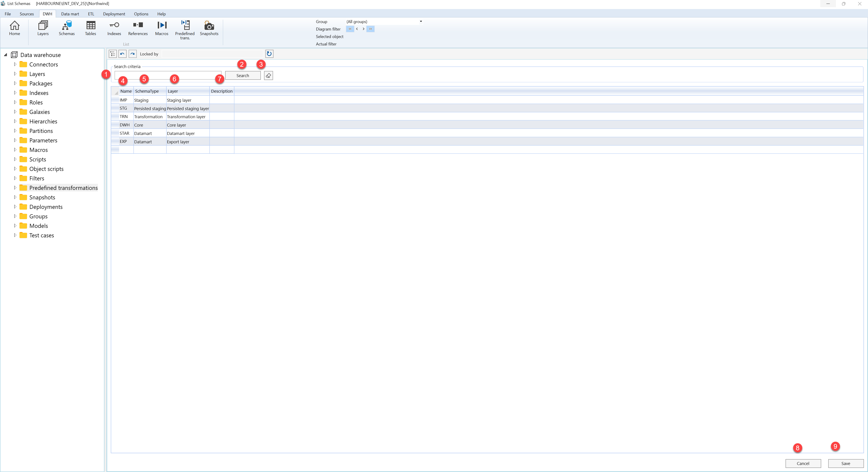
Task: Go to previous diagram filter
Action: [357, 29]
